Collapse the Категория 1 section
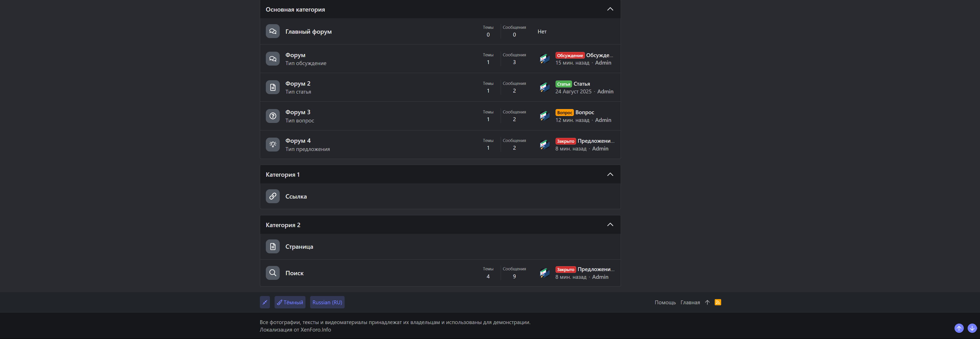This screenshot has width=980, height=339. (610, 174)
